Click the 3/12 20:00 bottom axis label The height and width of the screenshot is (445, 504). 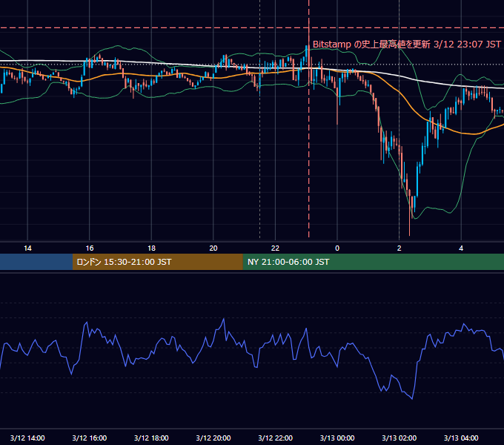click(x=213, y=438)
